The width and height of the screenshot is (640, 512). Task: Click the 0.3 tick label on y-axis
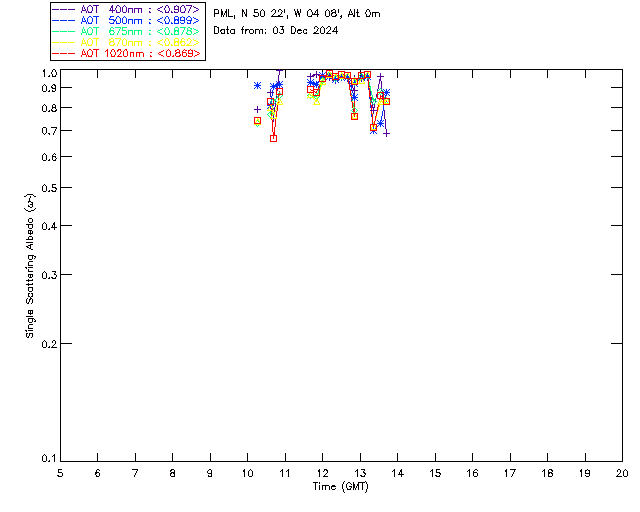tap(49, 275)
